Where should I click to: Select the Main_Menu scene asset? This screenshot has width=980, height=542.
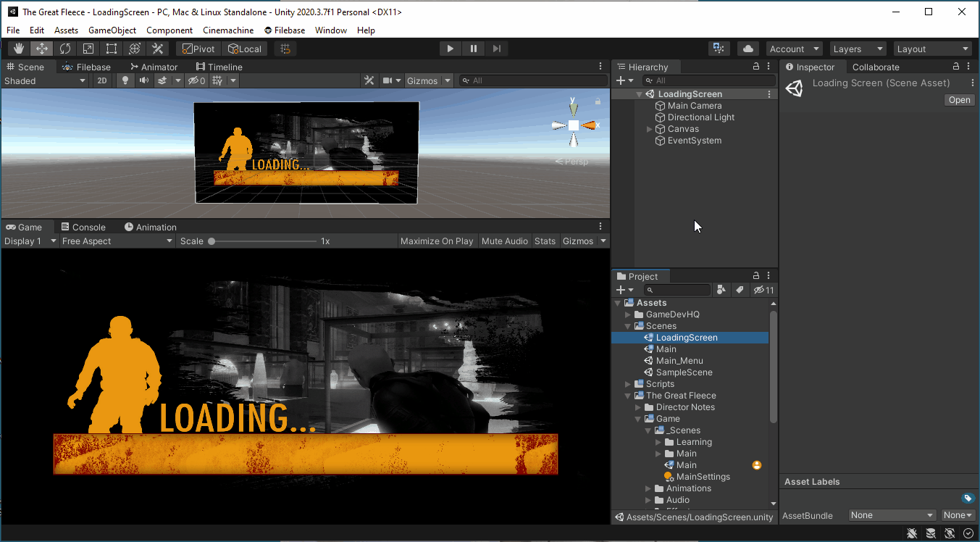point(679,361)
